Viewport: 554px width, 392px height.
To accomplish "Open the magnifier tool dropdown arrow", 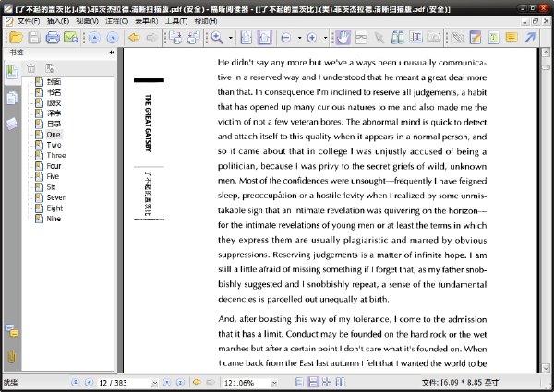I will [231, 38].
